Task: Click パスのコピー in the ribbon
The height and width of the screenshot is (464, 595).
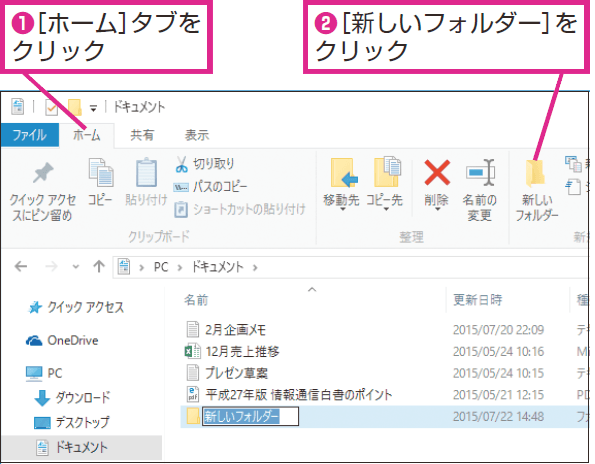Action: 211,187
